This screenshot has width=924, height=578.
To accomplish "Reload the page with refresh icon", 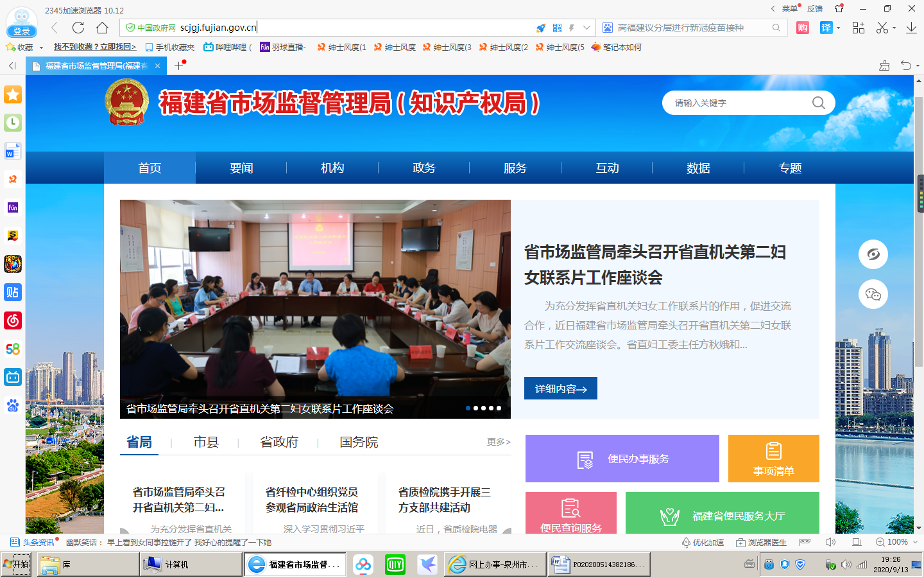I will tap(78, 28).
